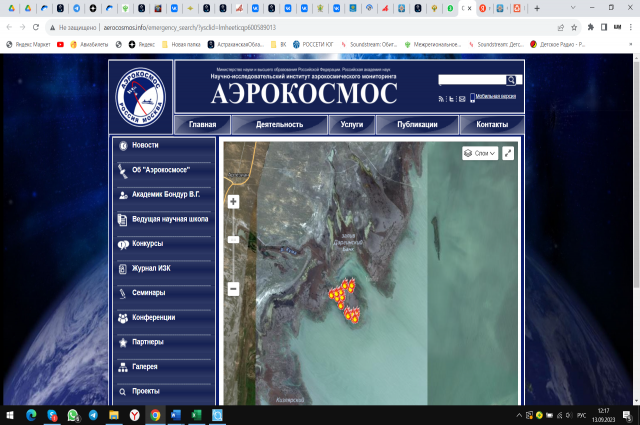Expand the map to fullscreen

point(508,153)
